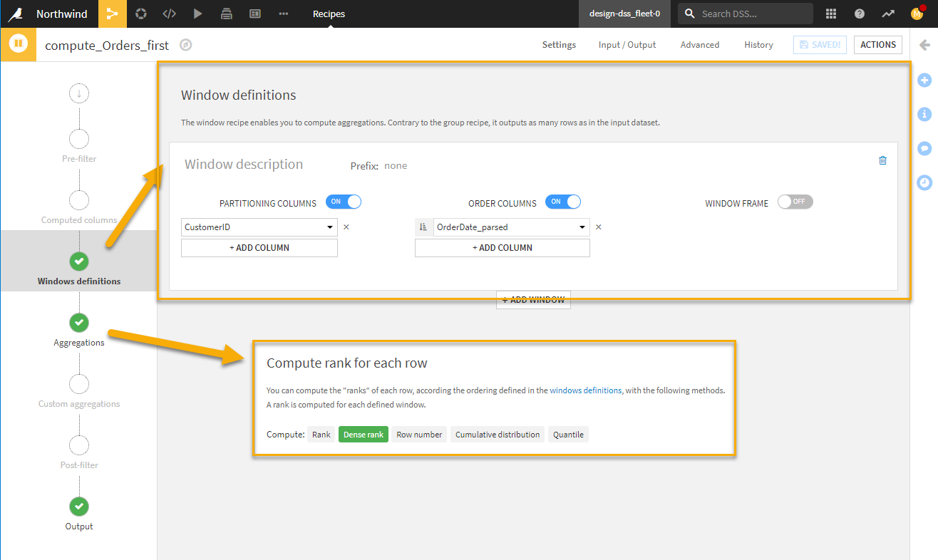Click the dashboards icon in the top navbar

tap(254, 14)
